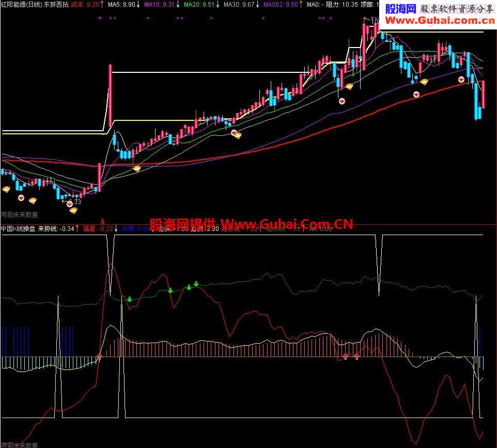Image resolution: width=497 pixels, height=448 pixels.
Task: Click the MA10: 9.31 label
Action: click(159, 5)
